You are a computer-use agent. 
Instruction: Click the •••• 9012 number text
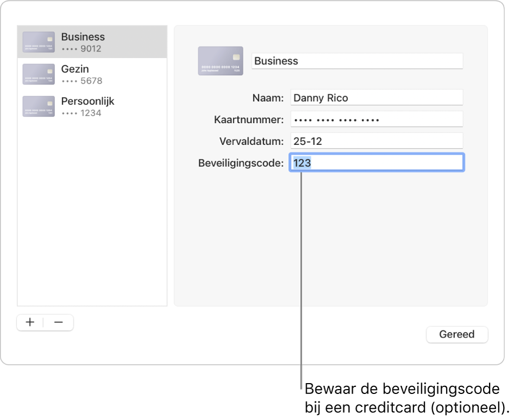(x=81, y=49)
